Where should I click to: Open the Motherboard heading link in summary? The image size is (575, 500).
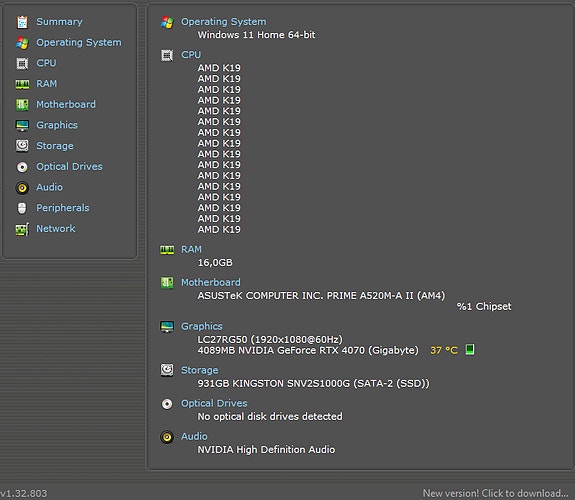211,282
